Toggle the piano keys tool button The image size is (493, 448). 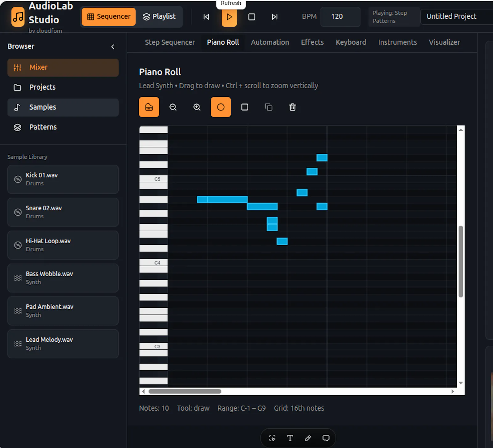click(149, 107)
